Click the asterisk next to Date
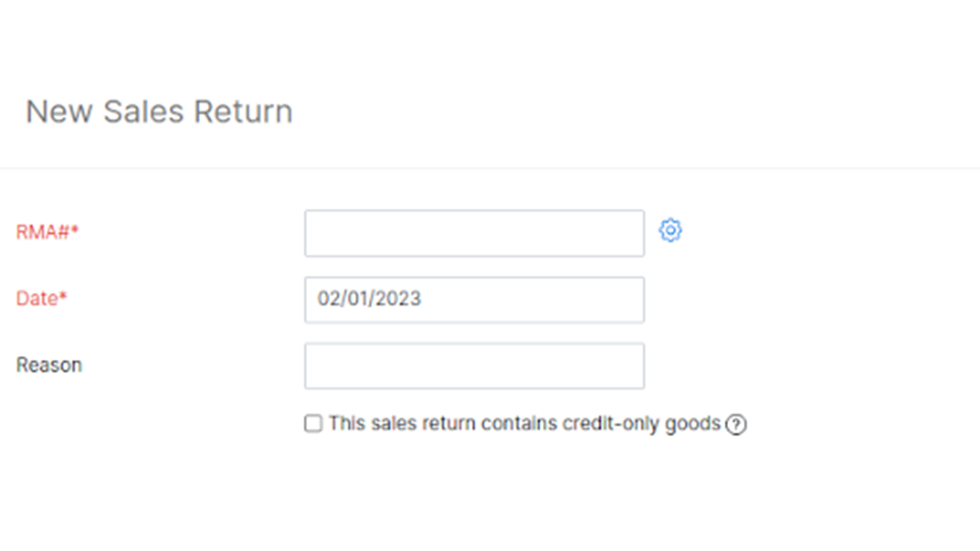 (64, 298)
